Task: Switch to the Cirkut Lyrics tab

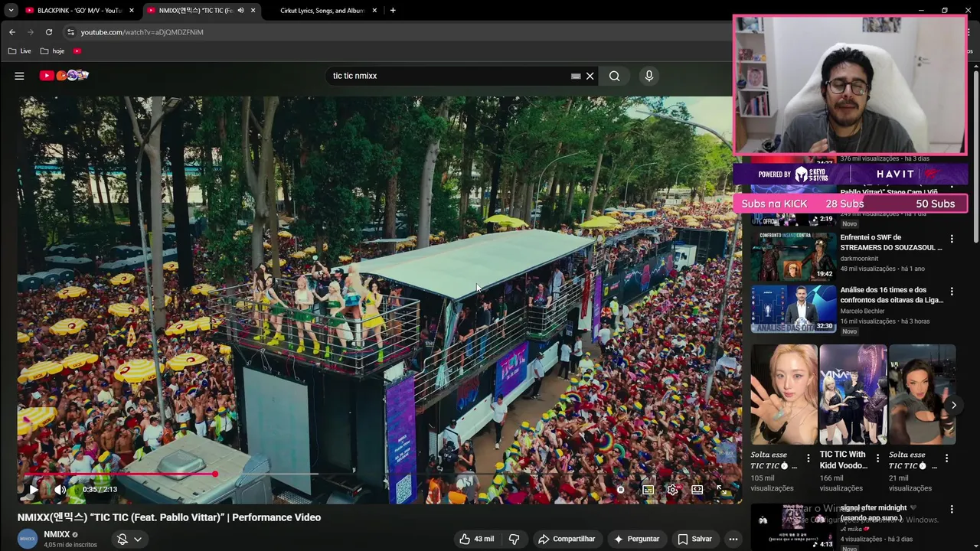Action: click(322, 11)
